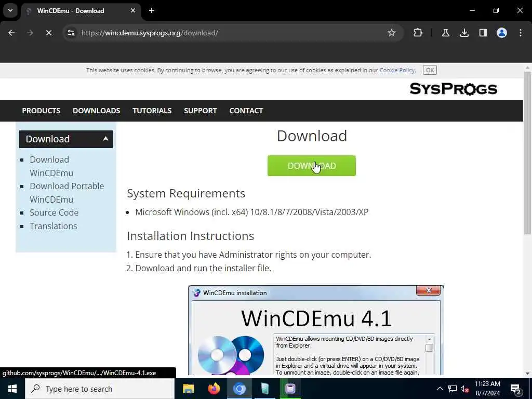
Task: Open the Cookie Policy link
Action: (396, 70)
